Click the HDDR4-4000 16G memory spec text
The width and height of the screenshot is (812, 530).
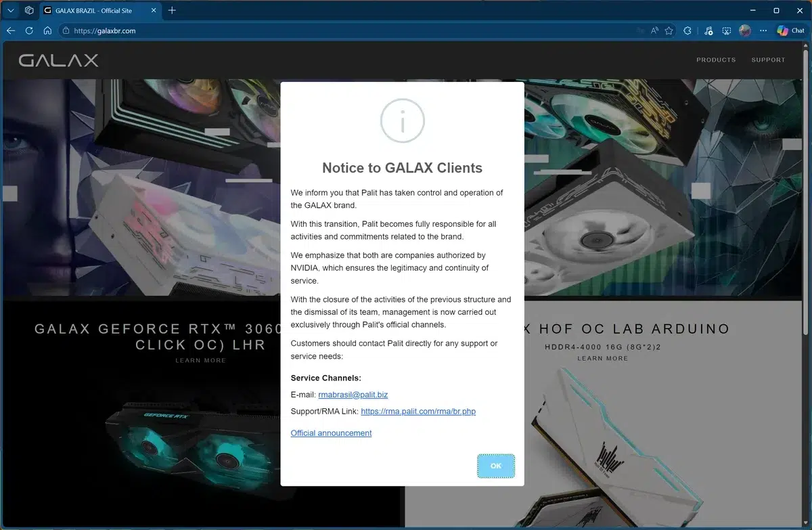point(603,347)
